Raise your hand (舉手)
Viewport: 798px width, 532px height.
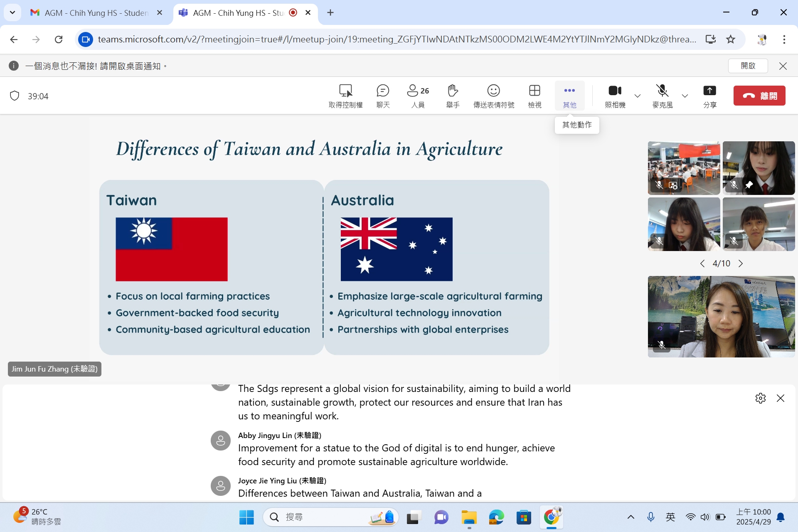(x=453, y=96)
